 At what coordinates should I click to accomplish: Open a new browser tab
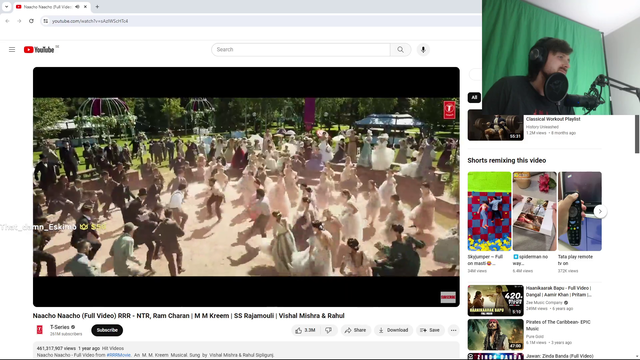click(x=97, y=7)
